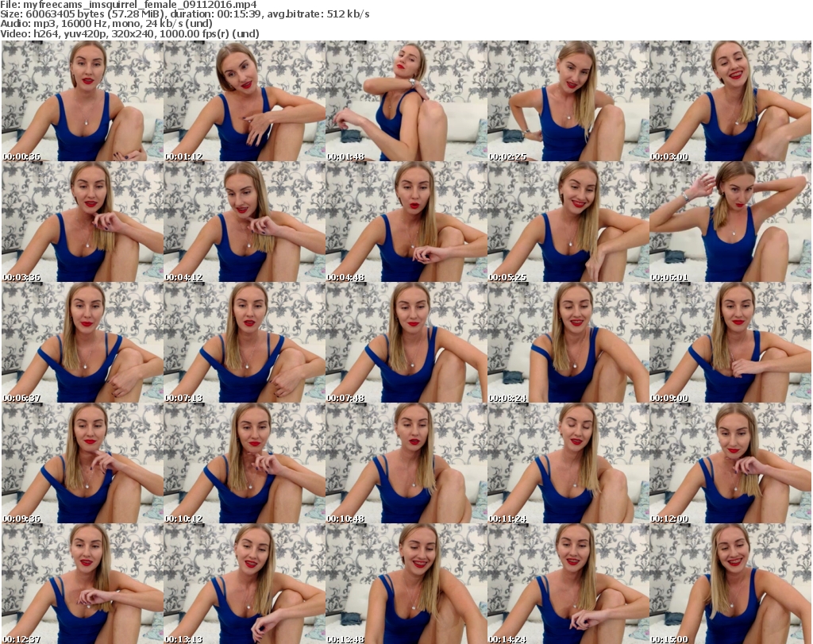Click the thumbnail timestamped 00:00:36
This screenshot has height=644, width=813.
point(82,102)
